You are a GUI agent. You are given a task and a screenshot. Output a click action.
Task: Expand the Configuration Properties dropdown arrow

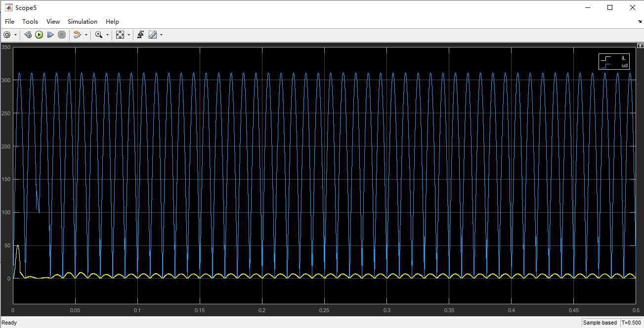[15, 35]
